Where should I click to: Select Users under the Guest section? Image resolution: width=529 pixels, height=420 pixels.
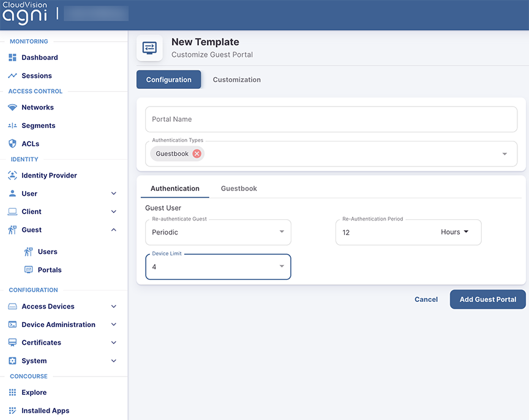(48, 251)
